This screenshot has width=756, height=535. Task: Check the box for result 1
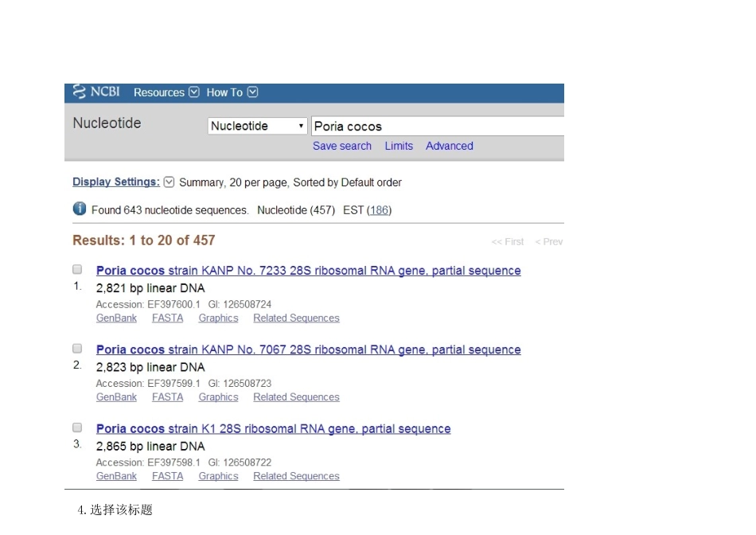click(77, 269)
